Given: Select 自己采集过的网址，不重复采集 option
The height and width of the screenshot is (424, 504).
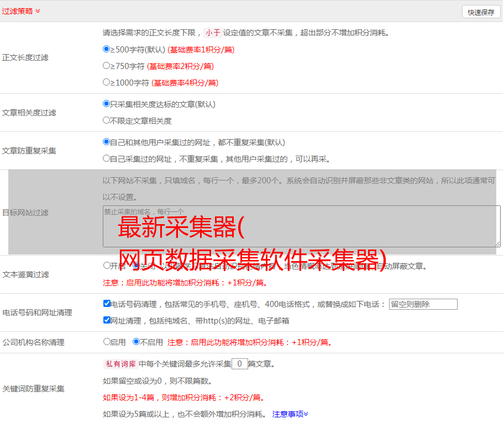Looking at the screenshot, I should [x=107, y=158].
